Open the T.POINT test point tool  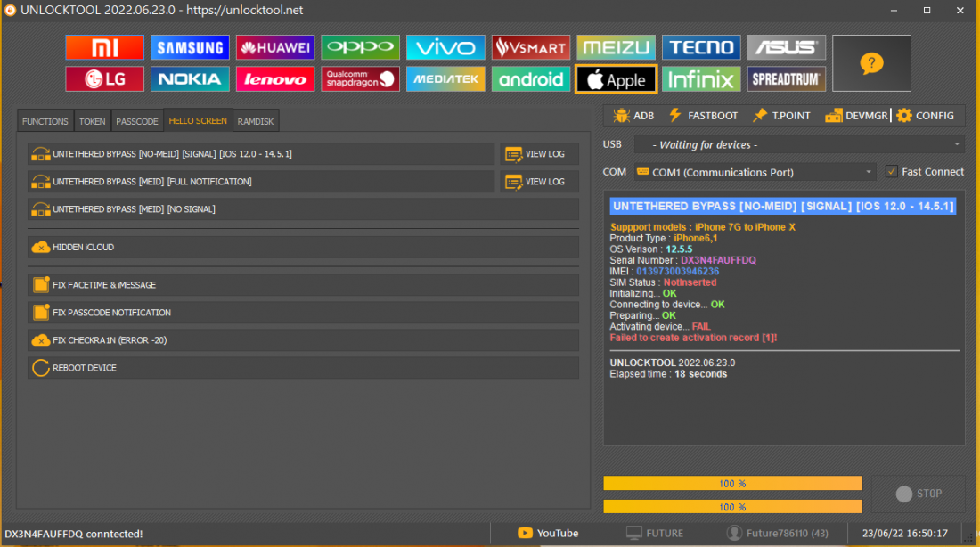[781, 116]
